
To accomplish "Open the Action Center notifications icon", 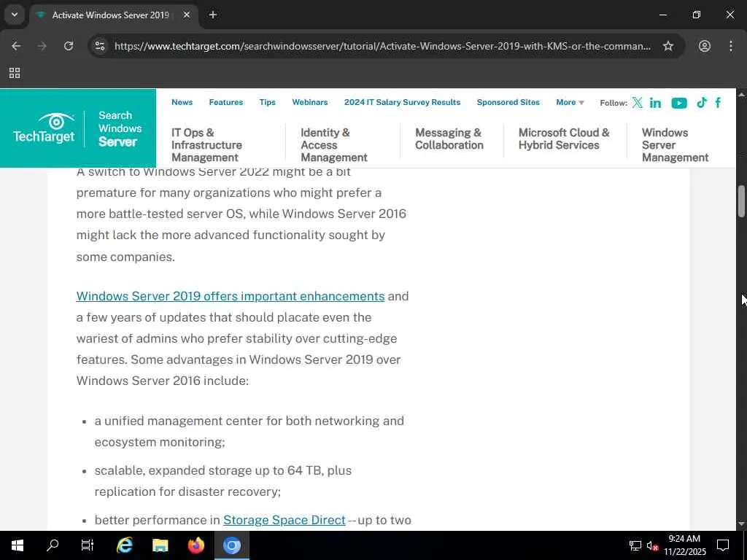I will [x=723, y=545].
